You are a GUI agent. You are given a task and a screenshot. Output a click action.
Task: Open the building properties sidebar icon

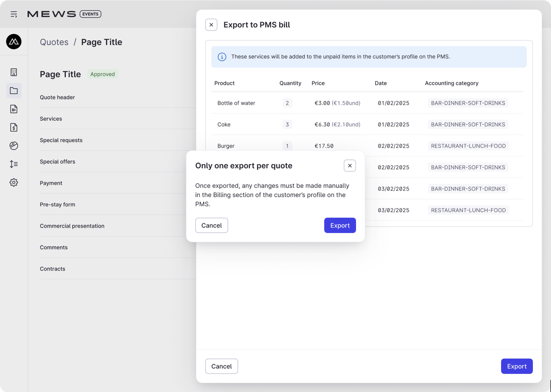coord(14,72)
